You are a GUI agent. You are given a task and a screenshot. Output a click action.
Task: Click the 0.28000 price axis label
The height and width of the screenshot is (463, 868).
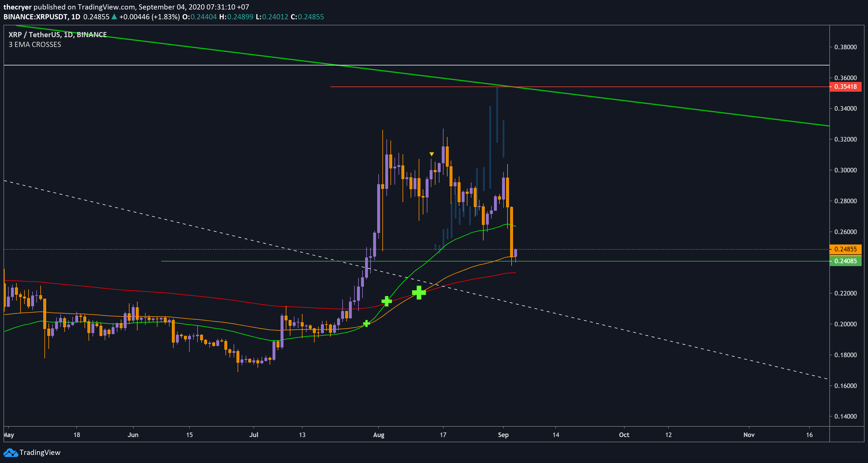pos(846,201)
